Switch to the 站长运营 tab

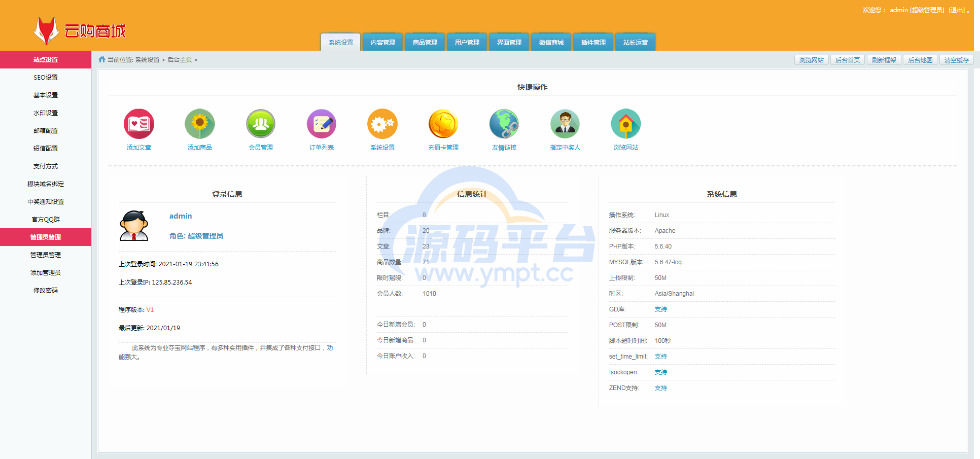[636, 42]
